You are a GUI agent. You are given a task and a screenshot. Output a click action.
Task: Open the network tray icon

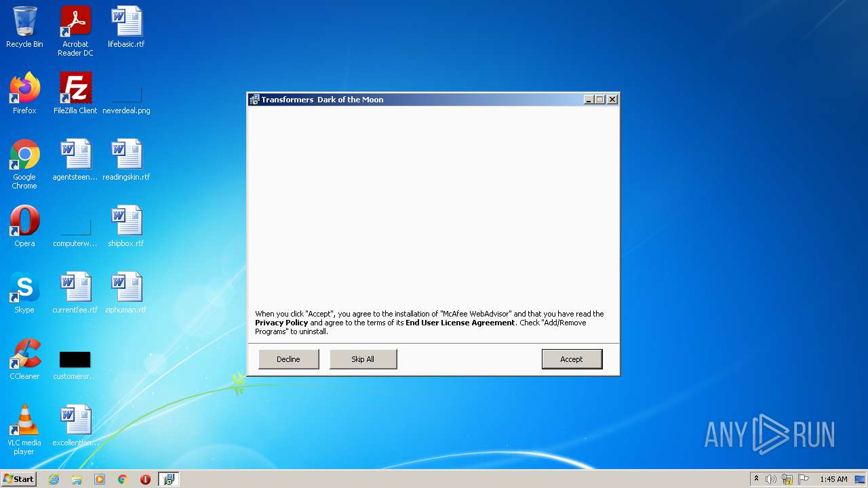tap(787, 479)
